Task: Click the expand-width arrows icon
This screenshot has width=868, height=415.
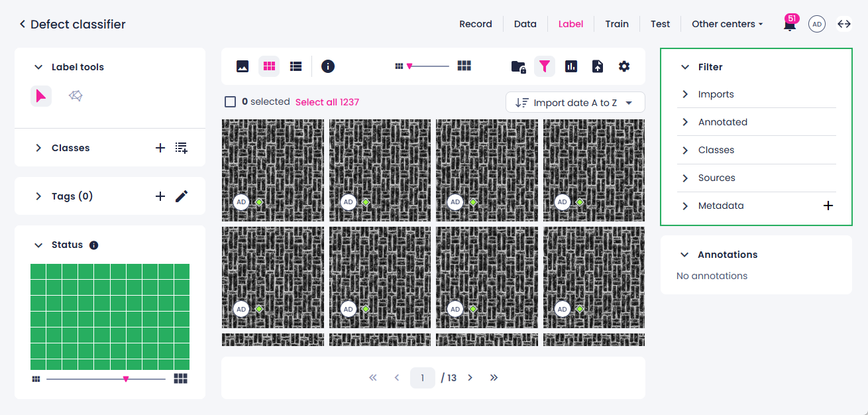Action: (x=844, y=24)
